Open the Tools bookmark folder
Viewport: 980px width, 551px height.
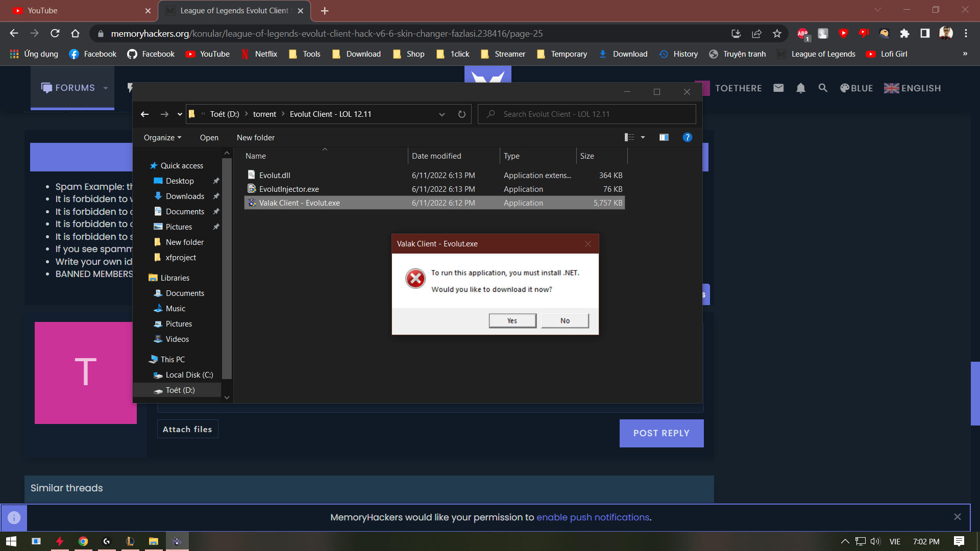click(x=305, y=54)
